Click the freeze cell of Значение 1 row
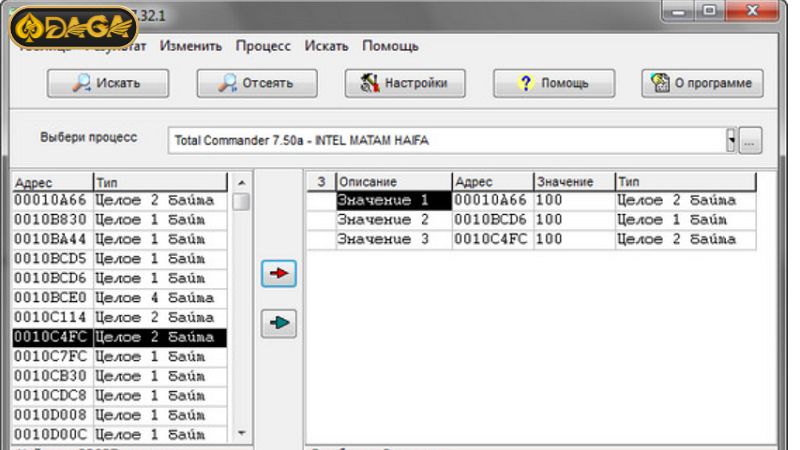Image resolution: width=800 pixels, height=450 pixels. pyautogui.click(x=321, y=201)
